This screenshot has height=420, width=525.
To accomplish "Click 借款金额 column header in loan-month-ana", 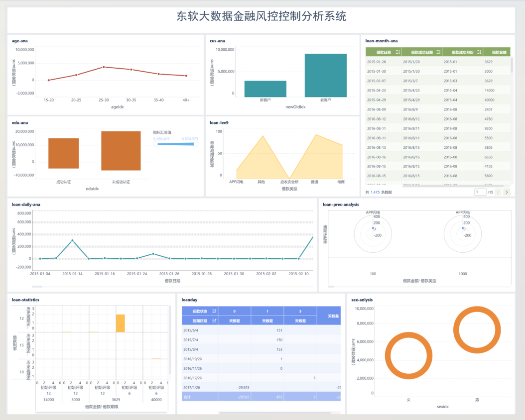I will click(496, 52).
